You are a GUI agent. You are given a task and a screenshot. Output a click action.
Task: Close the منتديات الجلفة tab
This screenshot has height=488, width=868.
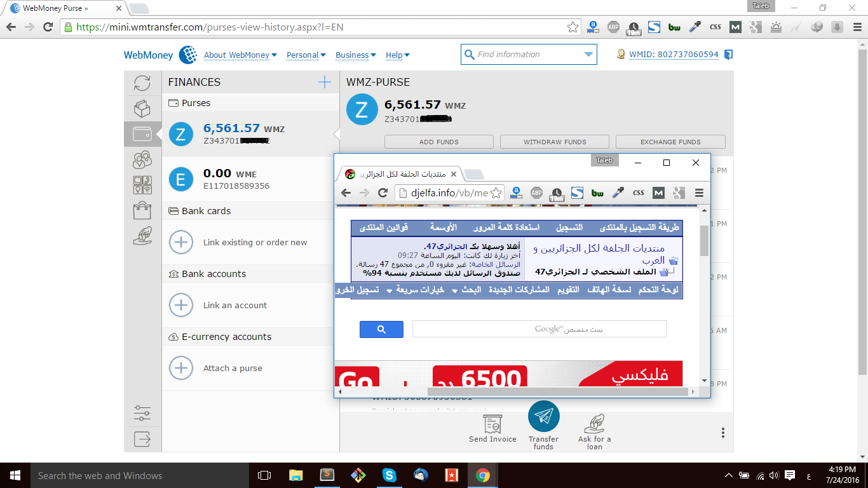pos(452,174)
